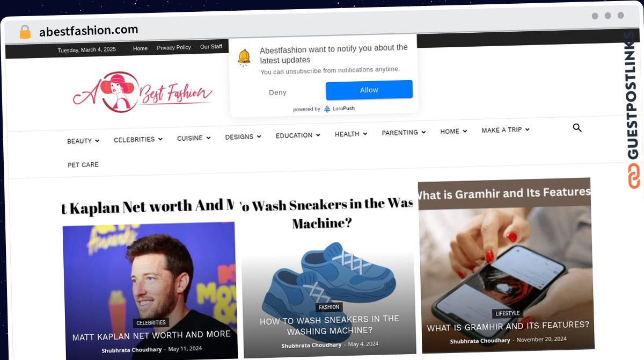Open the Matt Kaplan net worth article thumbnail
644x360 pixels.
150,290
